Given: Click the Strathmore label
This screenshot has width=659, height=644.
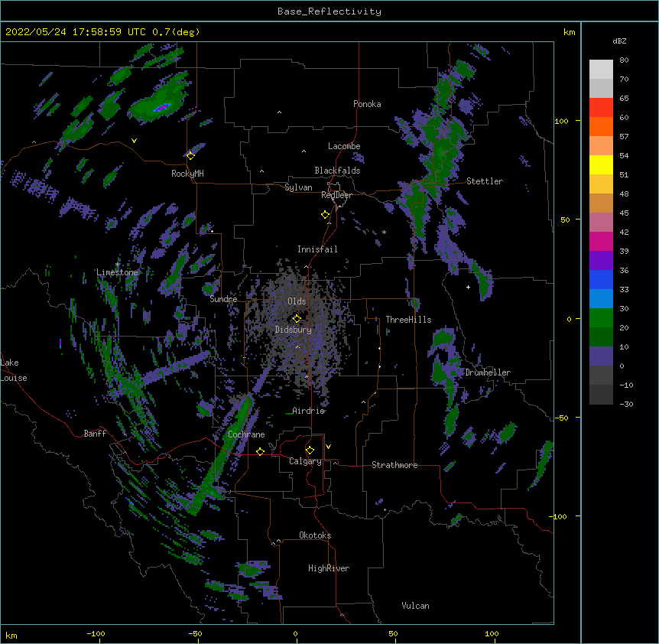Looking at the screenshot, I should point(394,465).
